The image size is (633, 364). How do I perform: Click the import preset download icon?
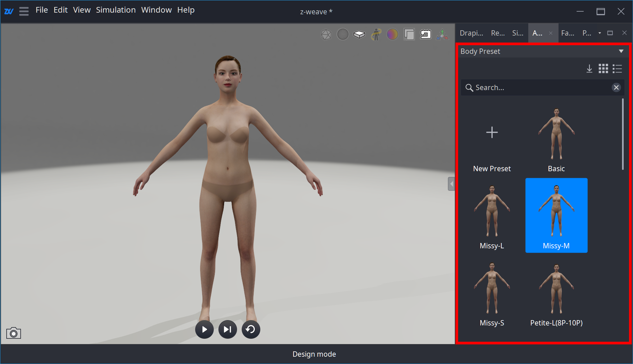pyautogui.click(x=589, y=69)
